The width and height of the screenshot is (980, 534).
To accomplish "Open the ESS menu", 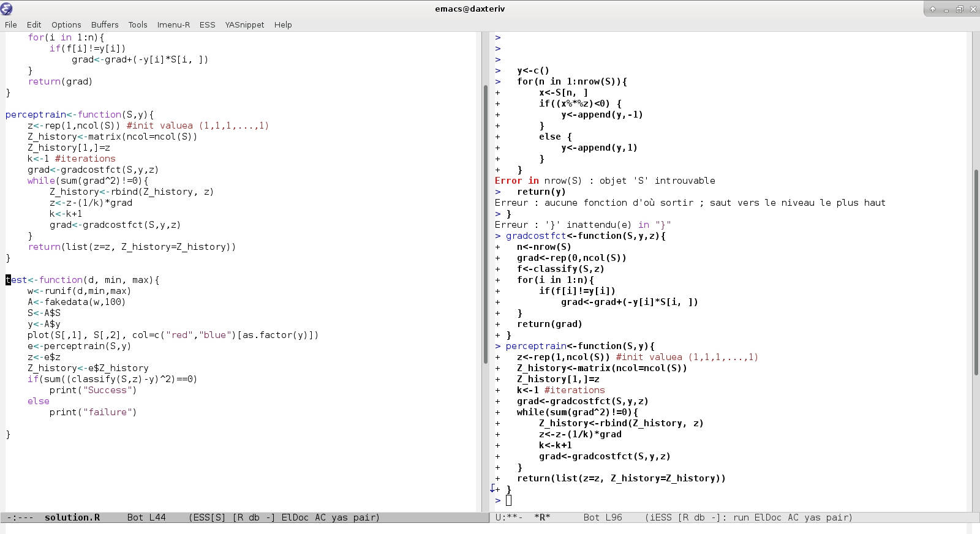I will click(208, 24).
